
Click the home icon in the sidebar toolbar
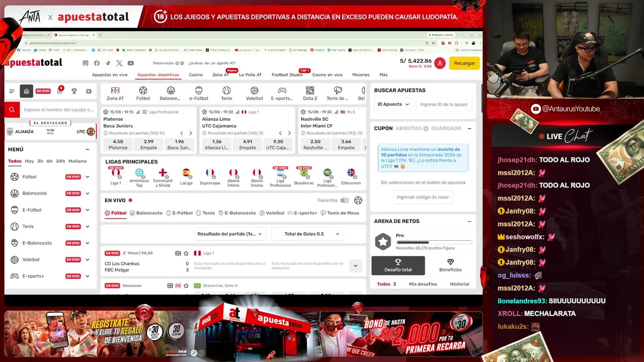(x=26, y=91)
